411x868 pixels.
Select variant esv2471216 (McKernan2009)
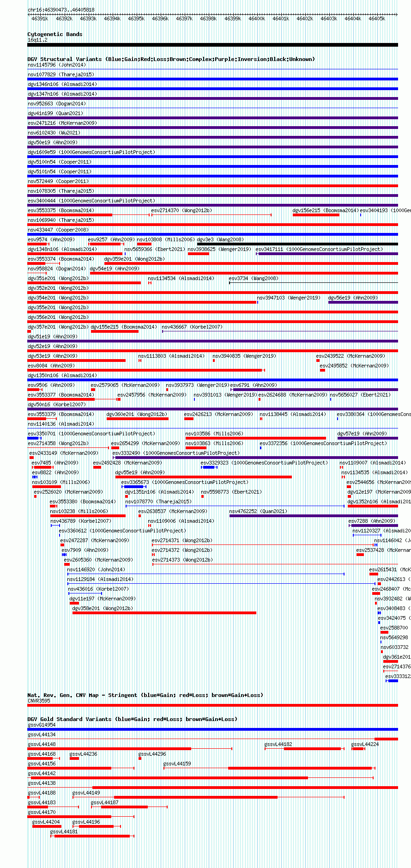point(62,123)
